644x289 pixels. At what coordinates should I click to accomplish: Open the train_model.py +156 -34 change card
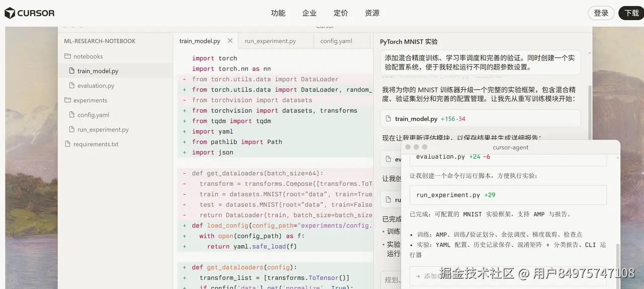480,119
